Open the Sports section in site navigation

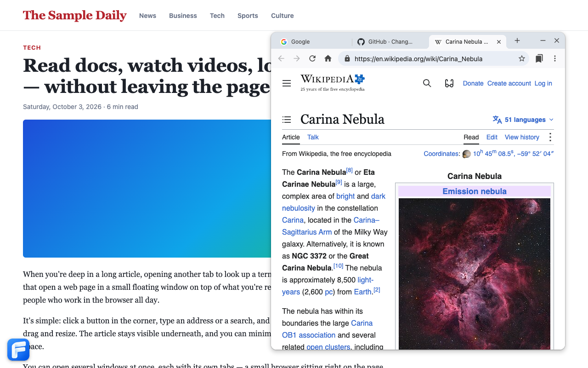click(248, 16)
